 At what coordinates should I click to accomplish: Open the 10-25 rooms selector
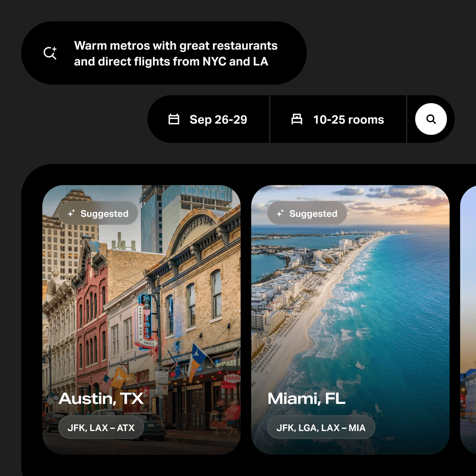click(339, 119)
